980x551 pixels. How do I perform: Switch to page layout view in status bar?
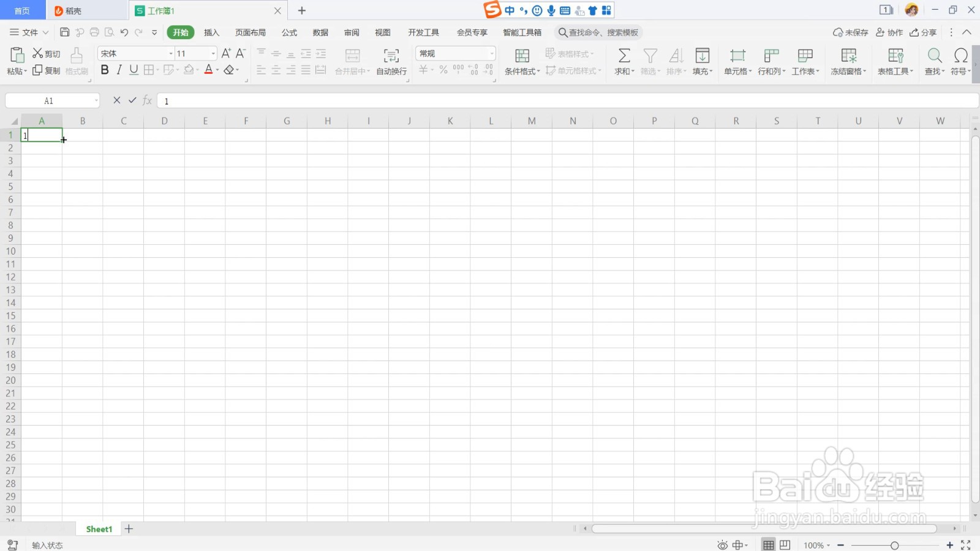785,545
